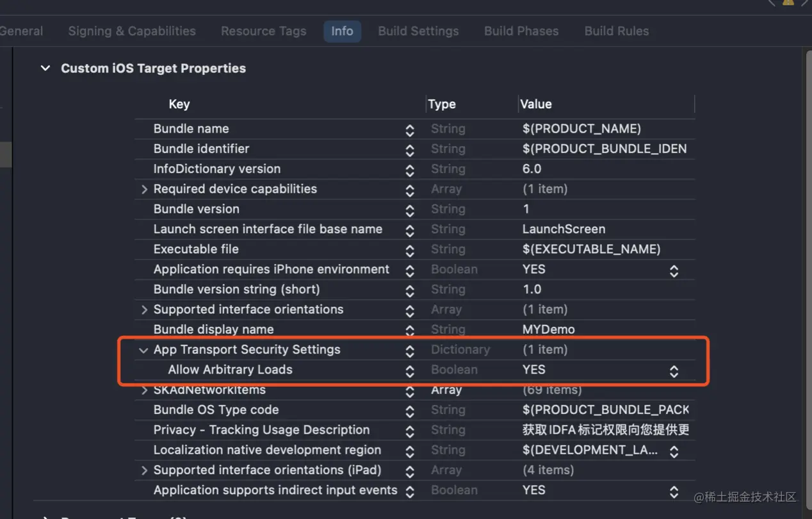This screenshot has height=519, width=812.
Task: Select the Build Phases tab
Action: pos(521,31)
